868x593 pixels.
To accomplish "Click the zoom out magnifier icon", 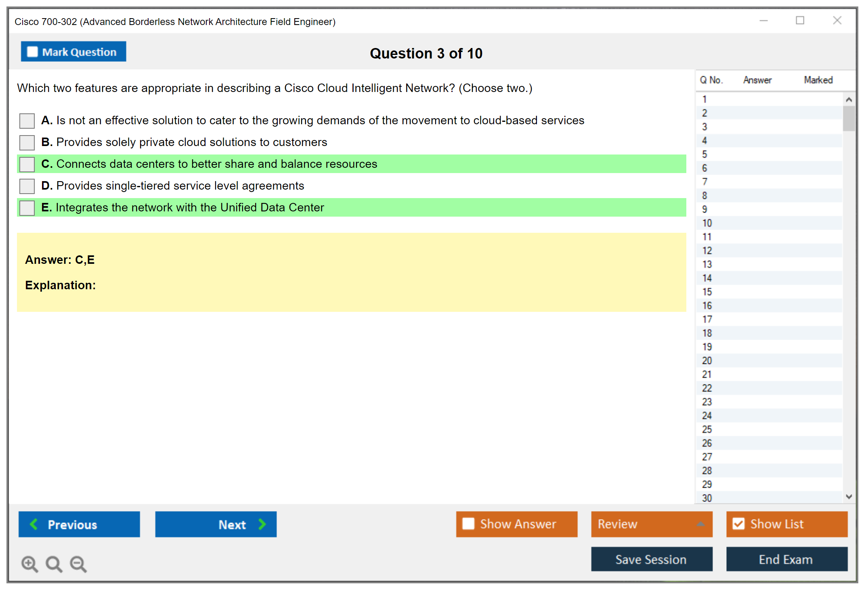I will pyautogui.click(x=78, y=564).
